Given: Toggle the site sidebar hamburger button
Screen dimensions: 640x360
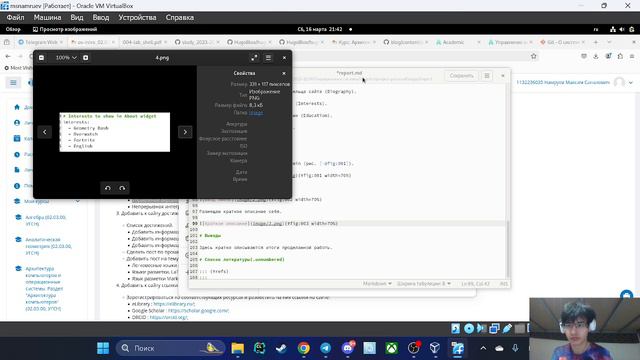Looking at the screenshot, I should (13, 83).
